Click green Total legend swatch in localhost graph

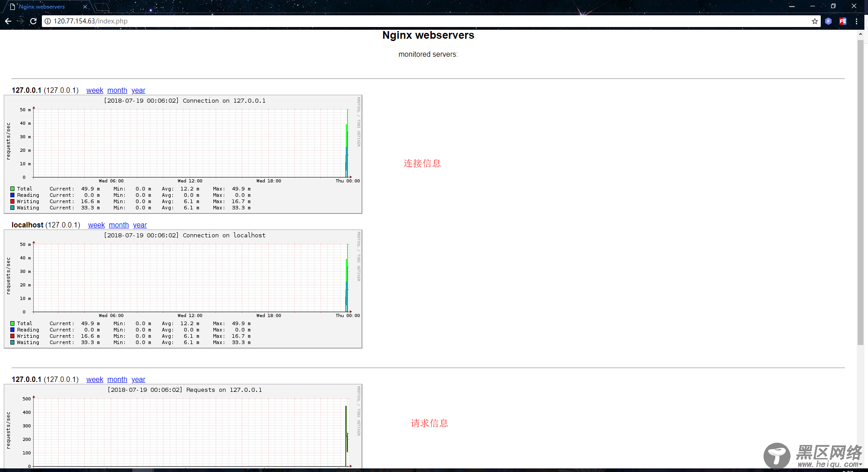tap(13, 323)
